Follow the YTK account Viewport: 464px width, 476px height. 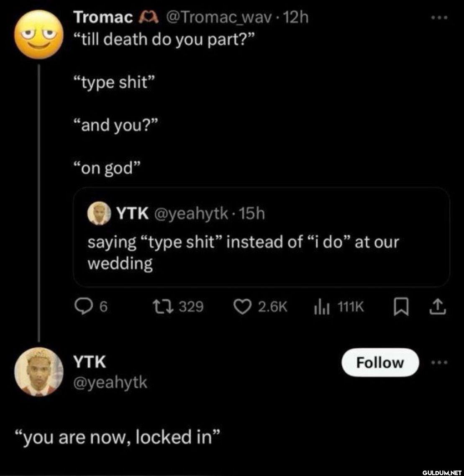tap(380, 362)
